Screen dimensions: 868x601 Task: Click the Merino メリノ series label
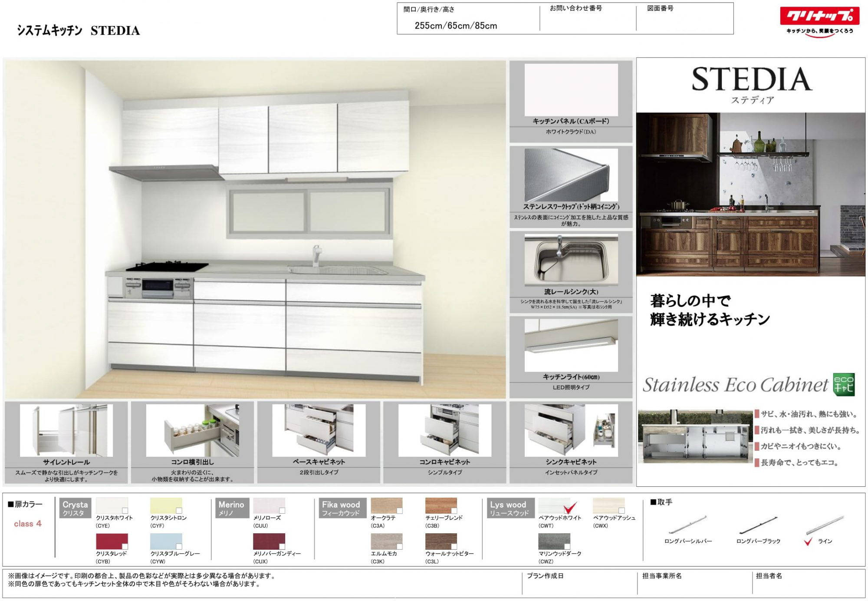coord(233,508)
